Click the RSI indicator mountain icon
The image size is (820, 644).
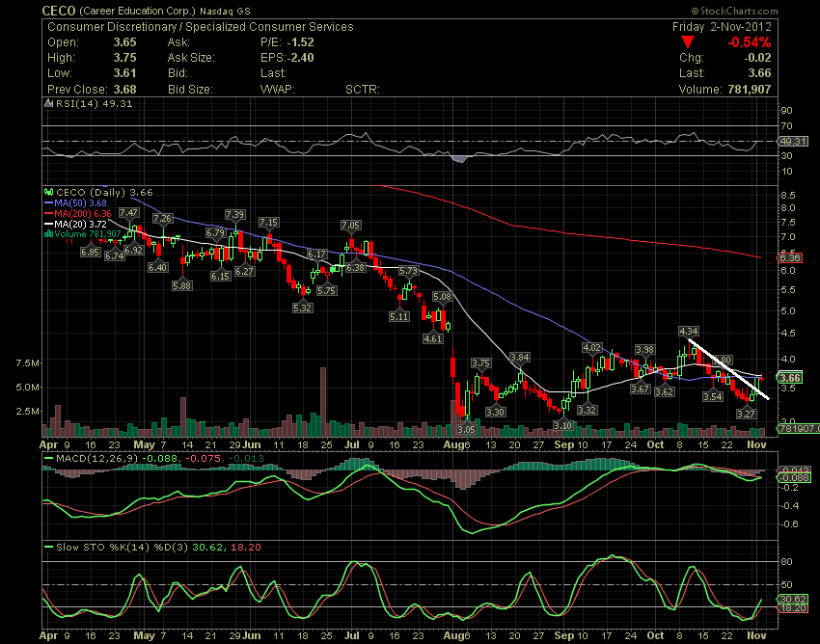(49, 103)
